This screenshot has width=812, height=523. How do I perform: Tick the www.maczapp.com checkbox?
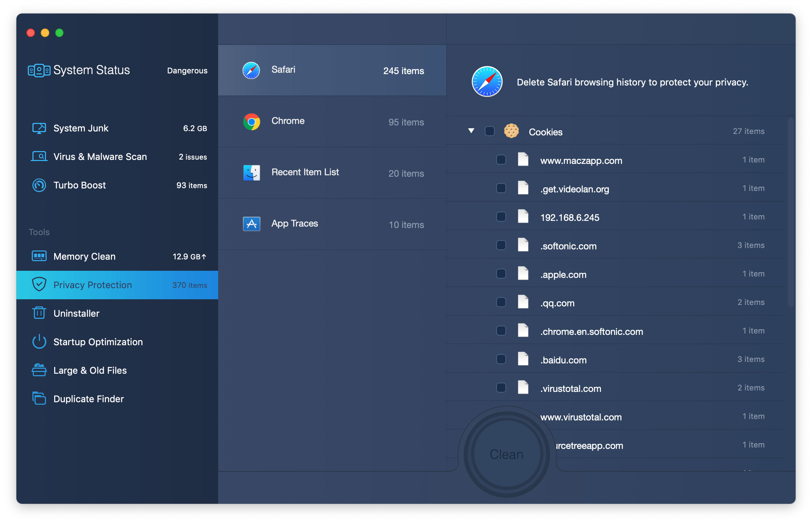click(501, 160)
